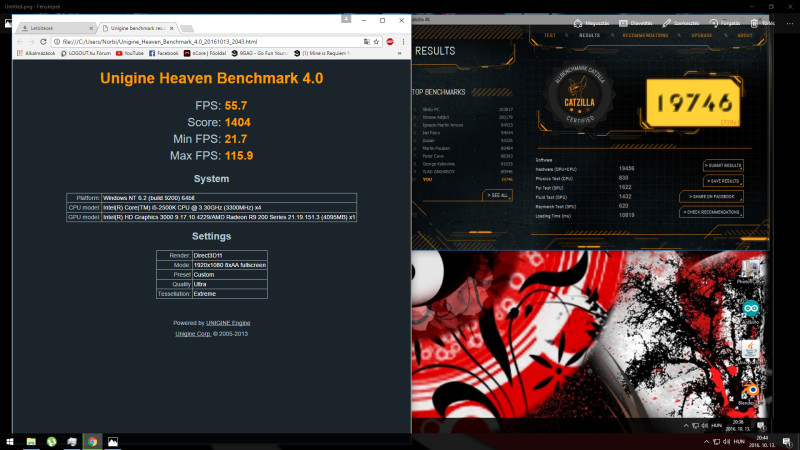Click Chrome's back navigation arrow
The height and width of the screenshot is (450, 800).
(20, 42)
